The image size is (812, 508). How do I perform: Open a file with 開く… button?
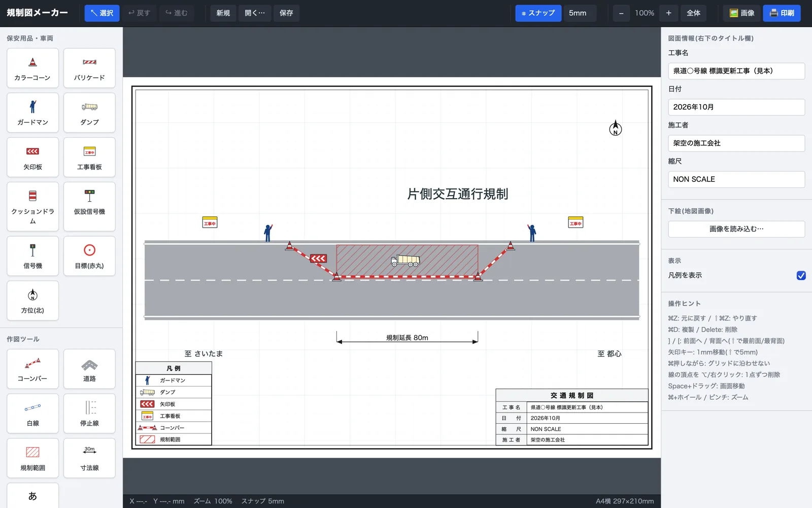(255, 13)
